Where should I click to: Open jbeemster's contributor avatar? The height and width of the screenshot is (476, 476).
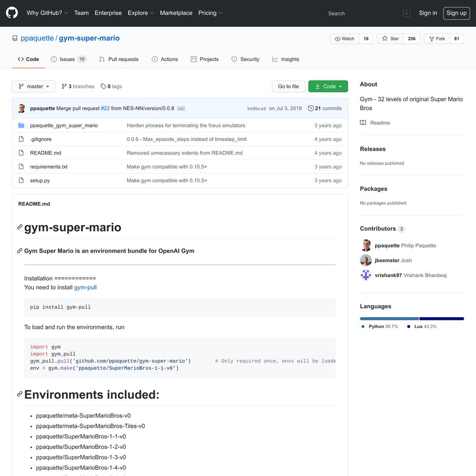[x=366, y=260]
